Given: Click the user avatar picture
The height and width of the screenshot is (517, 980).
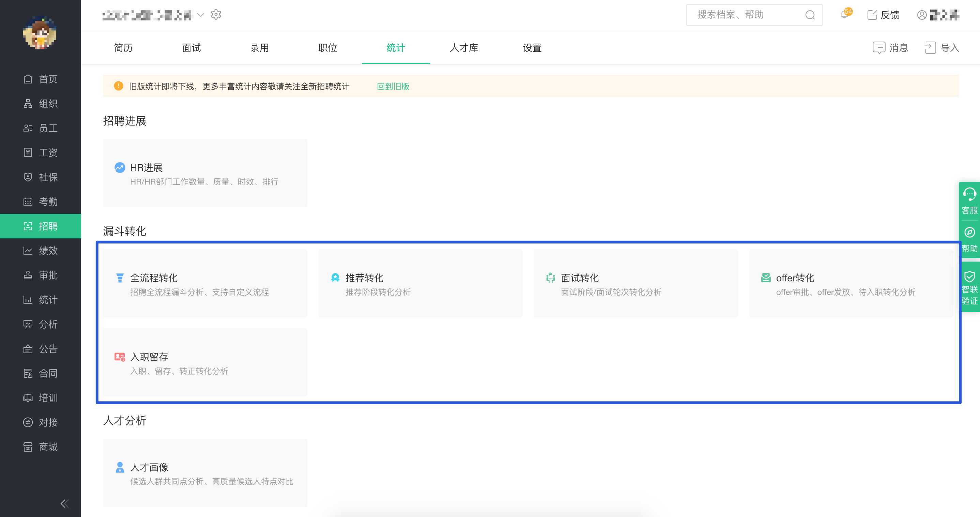Looking at the screenshot, I should [40, 33].
